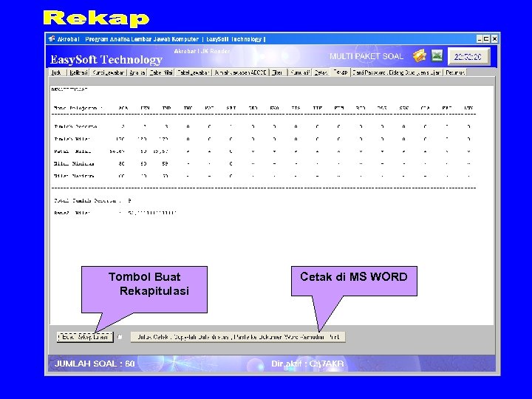The height and width of the screenshot is (399, 532).
Task: Select the active Rekap tab
Action: coord(341,72)
